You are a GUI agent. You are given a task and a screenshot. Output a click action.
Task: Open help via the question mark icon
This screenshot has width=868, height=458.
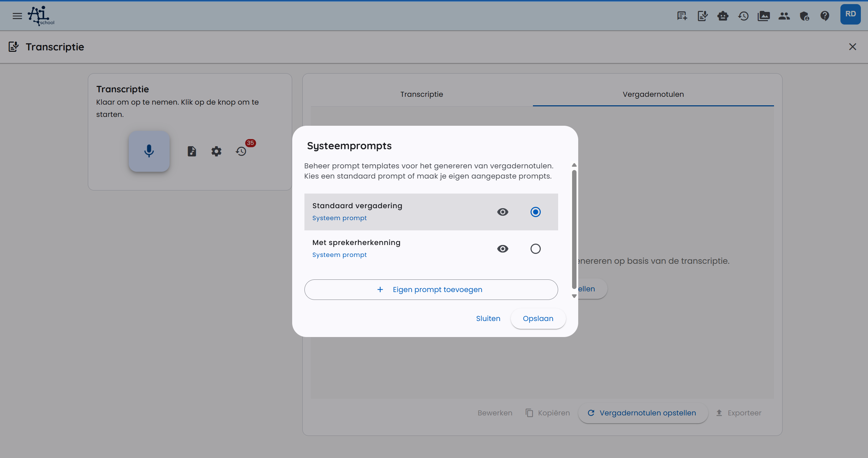(825, 16)
